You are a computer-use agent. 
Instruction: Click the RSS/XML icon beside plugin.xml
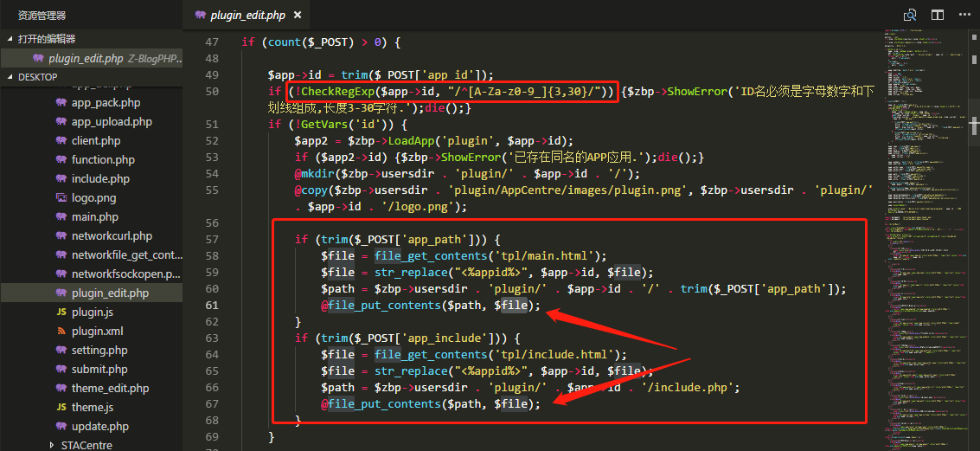tap(61, 331)
